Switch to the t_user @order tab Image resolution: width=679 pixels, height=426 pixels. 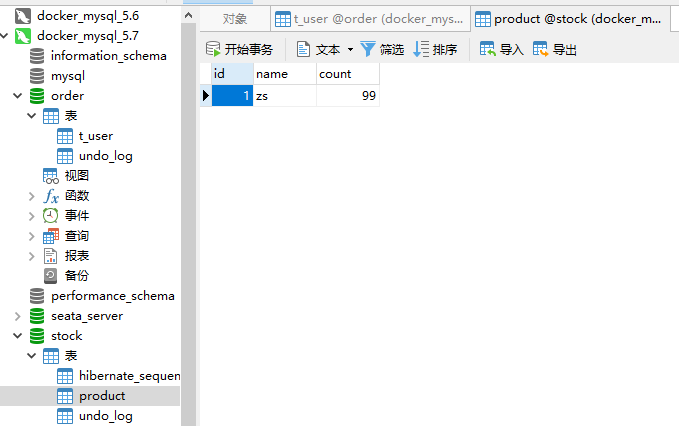pos(370,19)
